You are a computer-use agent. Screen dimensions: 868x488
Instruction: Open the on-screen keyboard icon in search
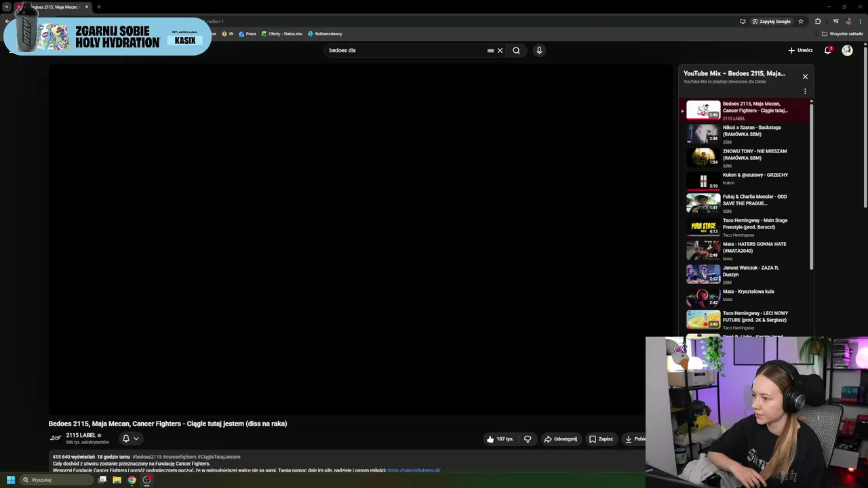coord(490,50)
